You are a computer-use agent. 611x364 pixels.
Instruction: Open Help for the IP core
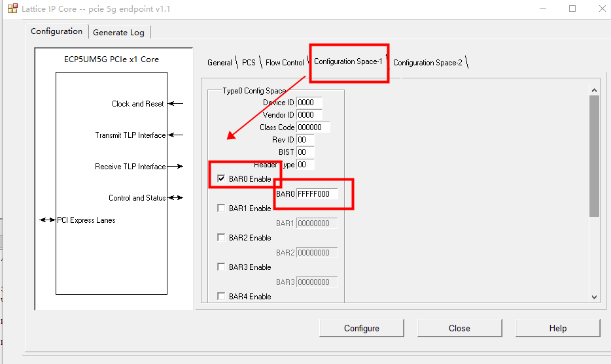click(x=557, y=328)
